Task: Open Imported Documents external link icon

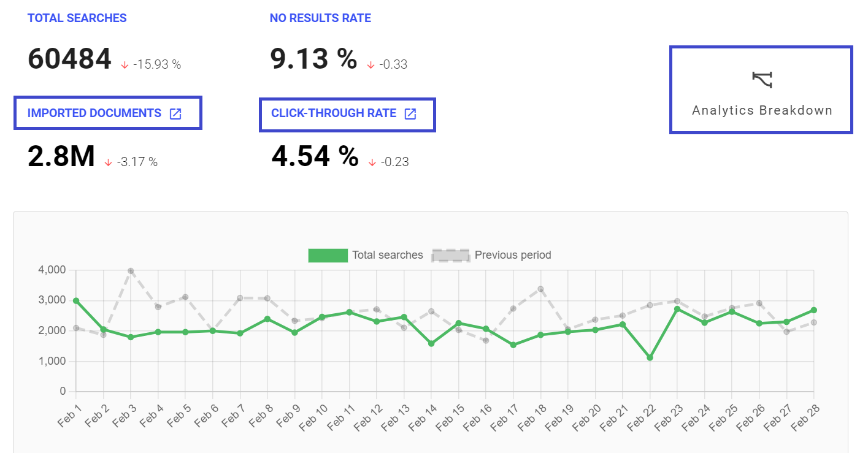Action: pyautogui.click(x=175, y=113)
